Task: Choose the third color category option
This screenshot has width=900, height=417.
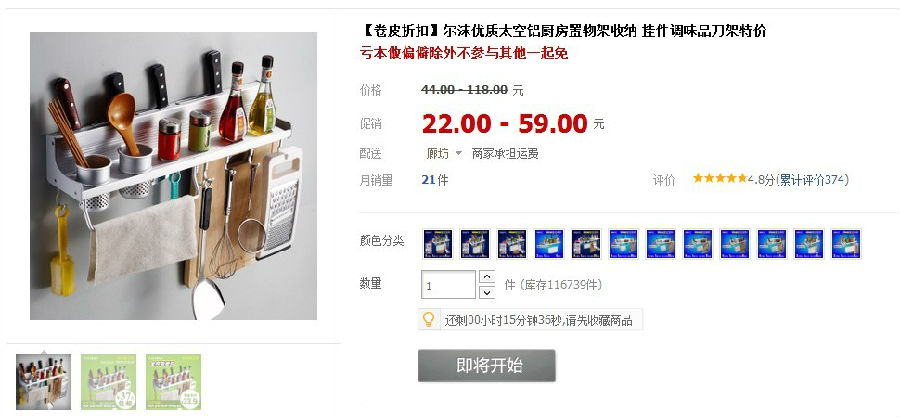Action: point(512,244)
